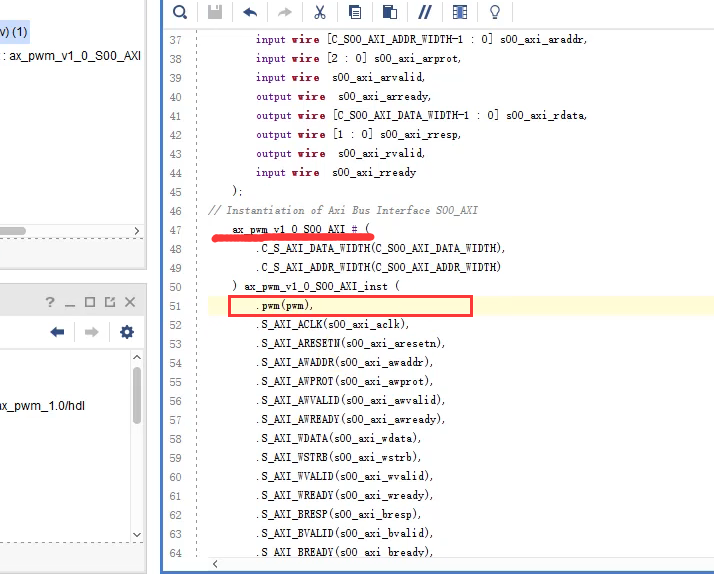Click the sources panel horizontal scrollbar thumb
Screen dimensions: 714x574
pos(12,231)
